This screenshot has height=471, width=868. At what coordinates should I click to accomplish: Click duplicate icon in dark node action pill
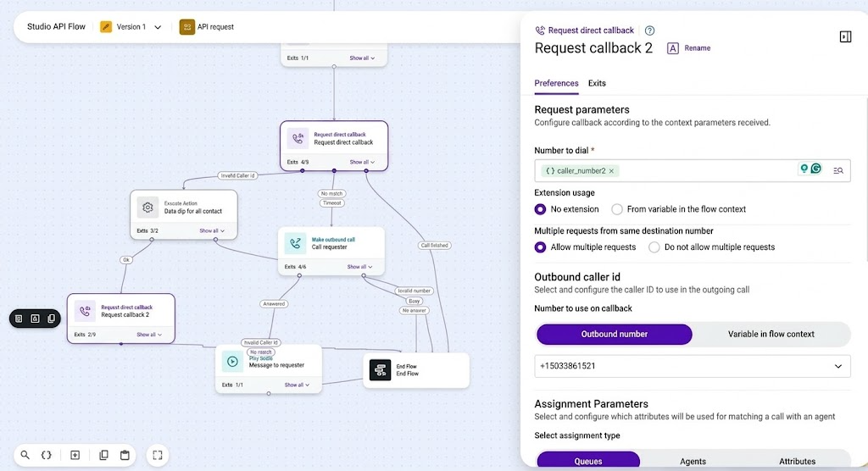[x=52, y=319]
